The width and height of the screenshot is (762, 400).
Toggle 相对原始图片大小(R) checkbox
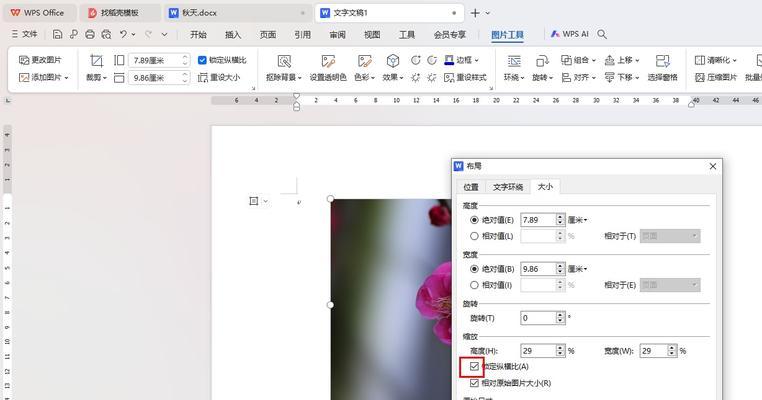click(x=474, y=383)
